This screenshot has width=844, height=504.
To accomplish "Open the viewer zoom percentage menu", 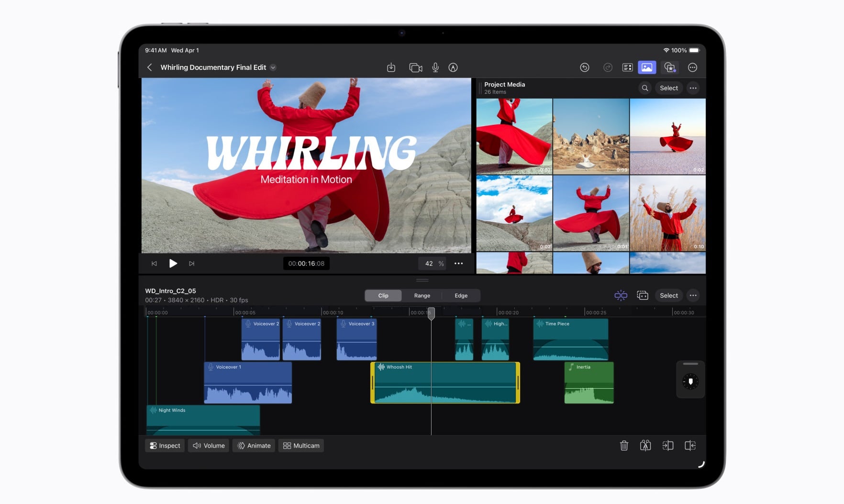I will (x=433, y=263).
